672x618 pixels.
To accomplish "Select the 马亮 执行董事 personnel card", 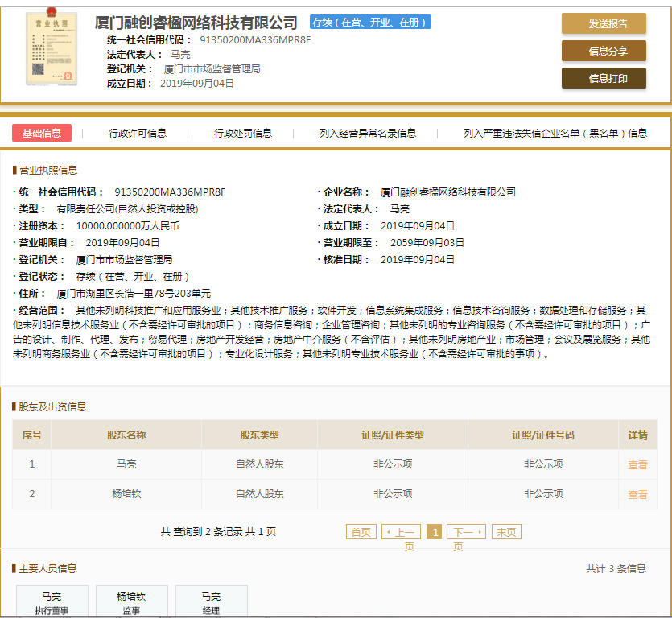I will (52, 603).
